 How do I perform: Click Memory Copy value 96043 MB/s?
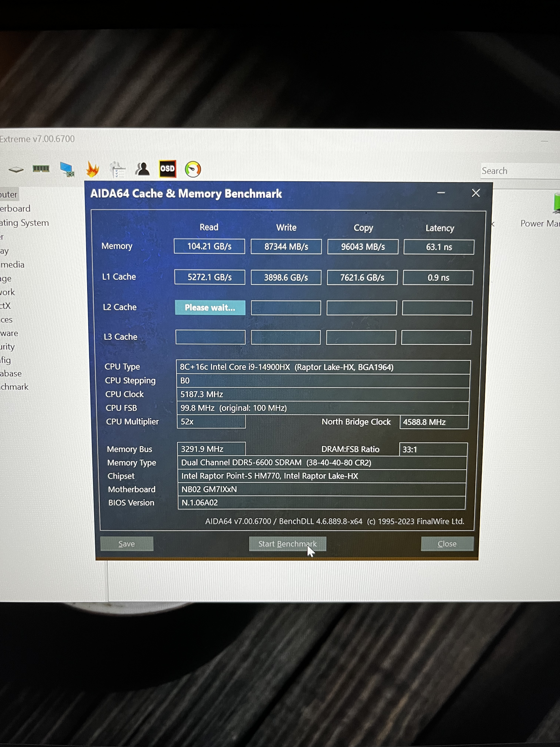coord(363,247)
